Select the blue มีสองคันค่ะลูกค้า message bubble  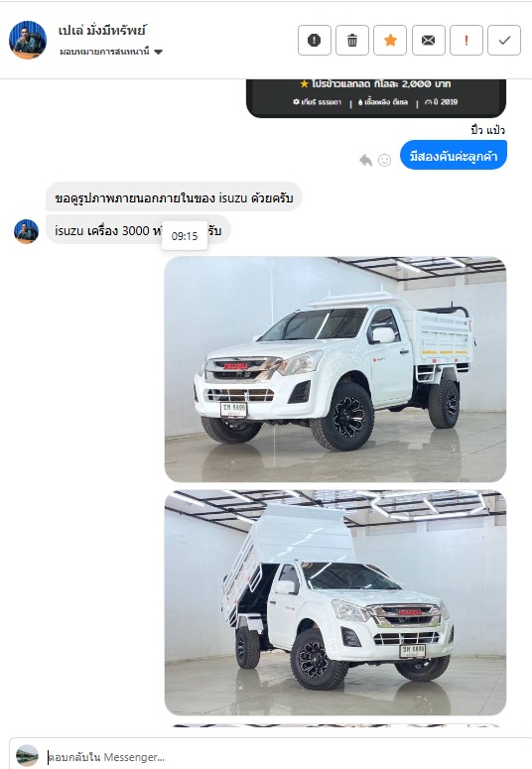[454, 156]
